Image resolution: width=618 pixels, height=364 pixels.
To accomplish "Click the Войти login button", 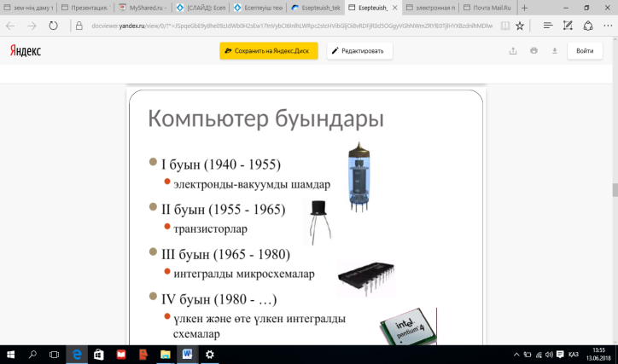I will pos(585,51).
